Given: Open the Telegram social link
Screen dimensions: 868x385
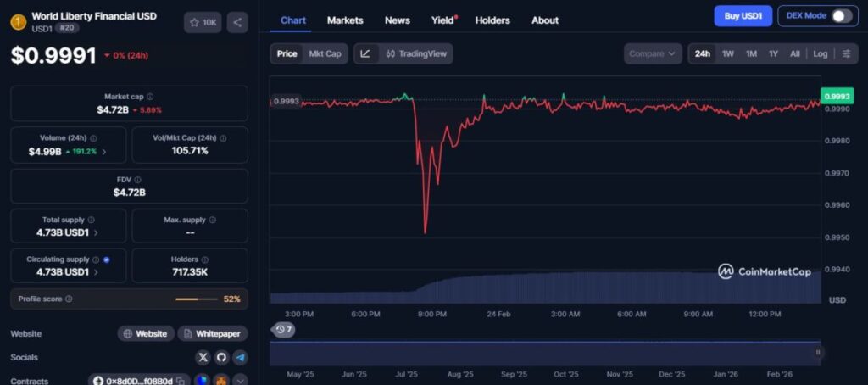Looking at the screenshot, I should coord(240,357).
